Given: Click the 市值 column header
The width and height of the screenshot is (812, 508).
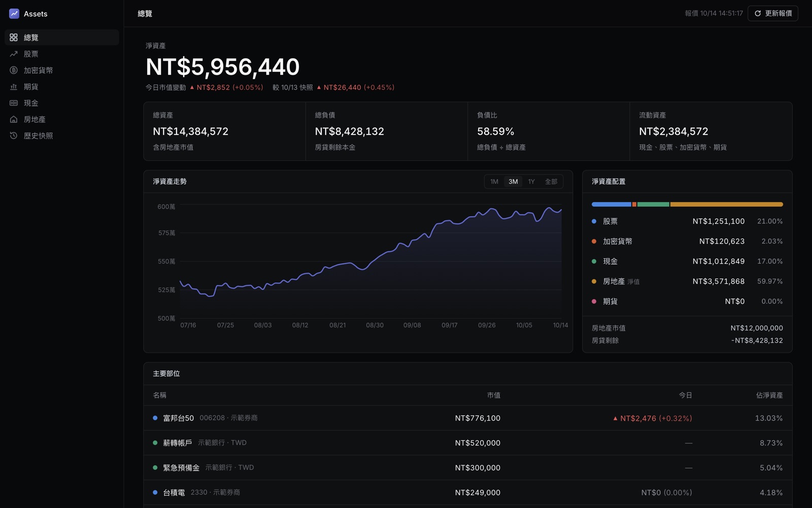Looking at the screenshot, I should click(x=494, y=395).
